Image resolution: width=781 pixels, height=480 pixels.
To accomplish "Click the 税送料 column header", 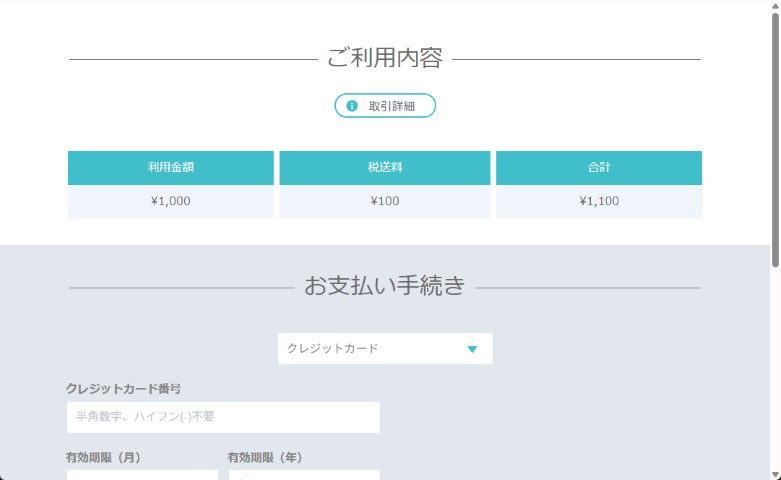I will point(385,168).
